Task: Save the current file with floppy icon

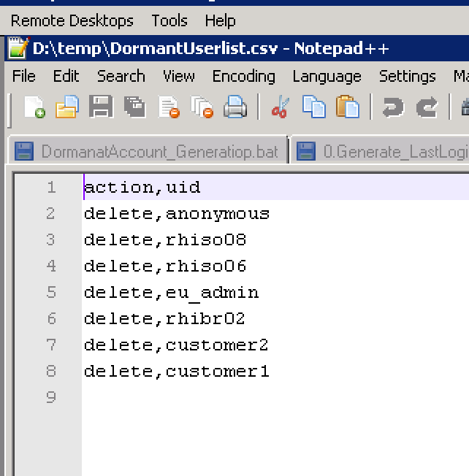Action: pos(101,107)
